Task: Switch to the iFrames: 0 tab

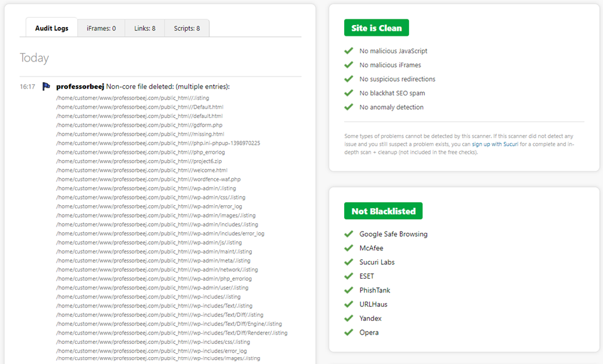Action: 101,28
